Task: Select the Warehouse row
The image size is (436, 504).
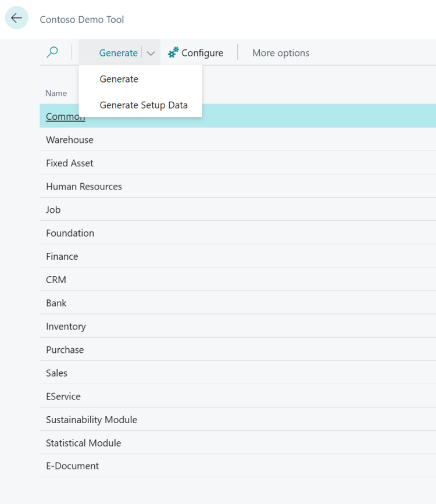Action: [x=69, y=140]
